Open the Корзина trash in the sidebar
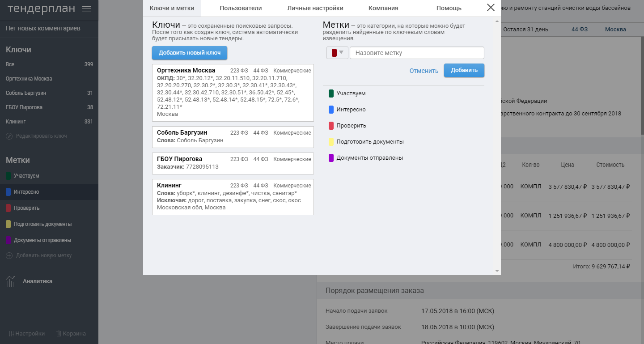 pyautogui.click(x=71, y=333)
